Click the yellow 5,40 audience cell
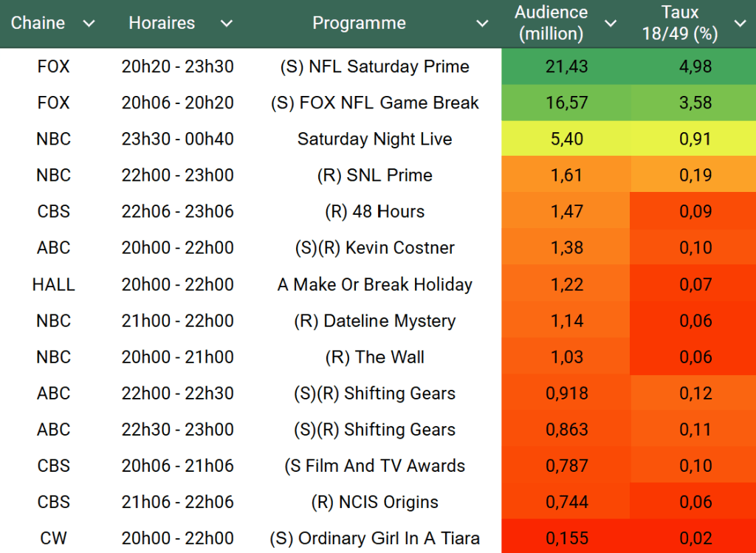 coord(566,139)
